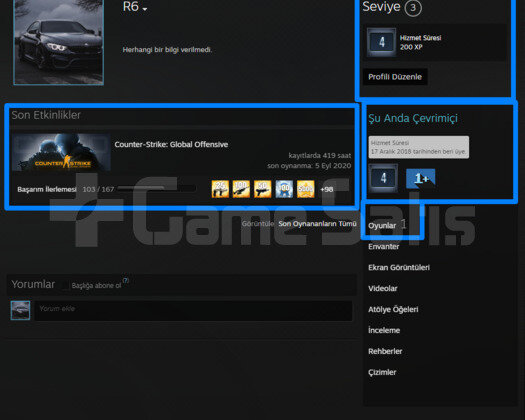This screenshot has height=420, width=525.
Task: Show the +98 more achievements
Action: (326, 189)
